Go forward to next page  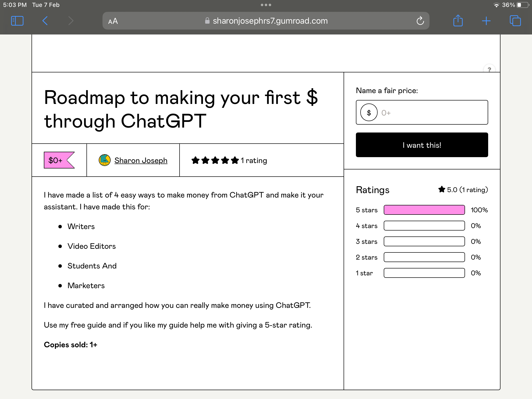click(x=71, y=21)
